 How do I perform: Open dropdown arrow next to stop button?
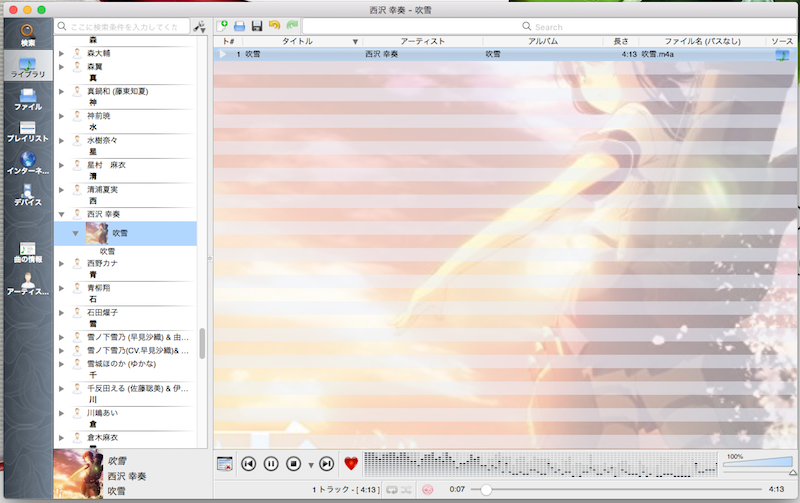tap(311, 464)
